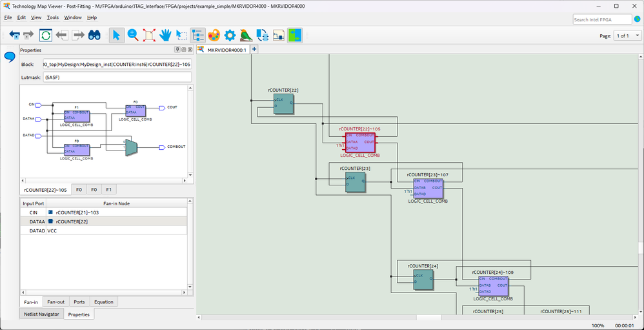Click the Search Intel FPGA field

click(601, 19)
